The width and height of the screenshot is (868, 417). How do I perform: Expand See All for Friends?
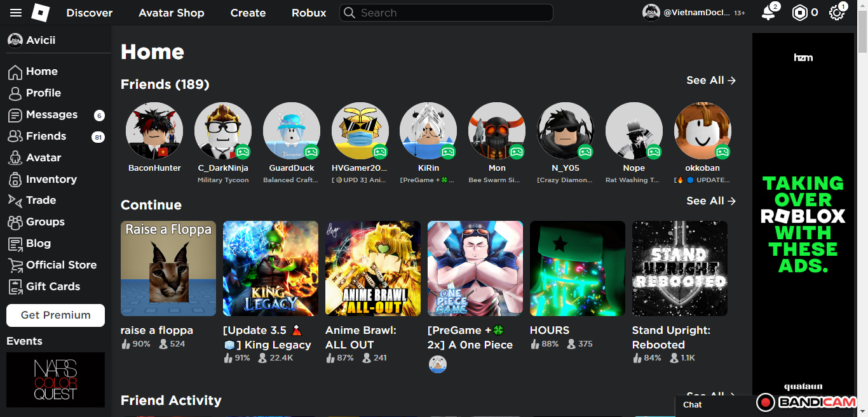tap(710, 81)
